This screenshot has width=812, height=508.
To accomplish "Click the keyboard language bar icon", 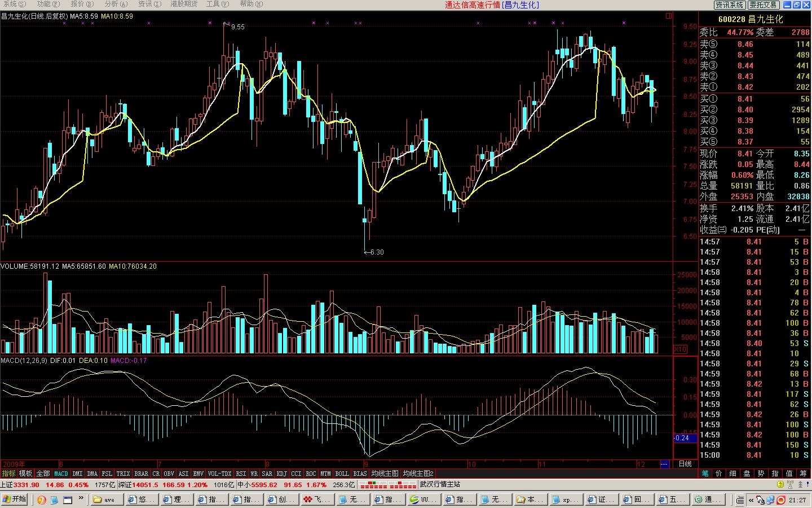I will tap(740, 500).
